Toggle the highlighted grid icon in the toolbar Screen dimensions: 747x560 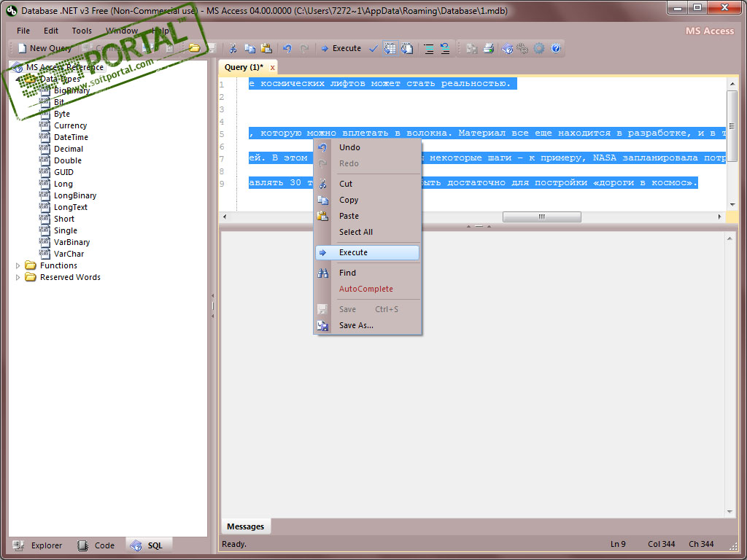pos(390,48)
